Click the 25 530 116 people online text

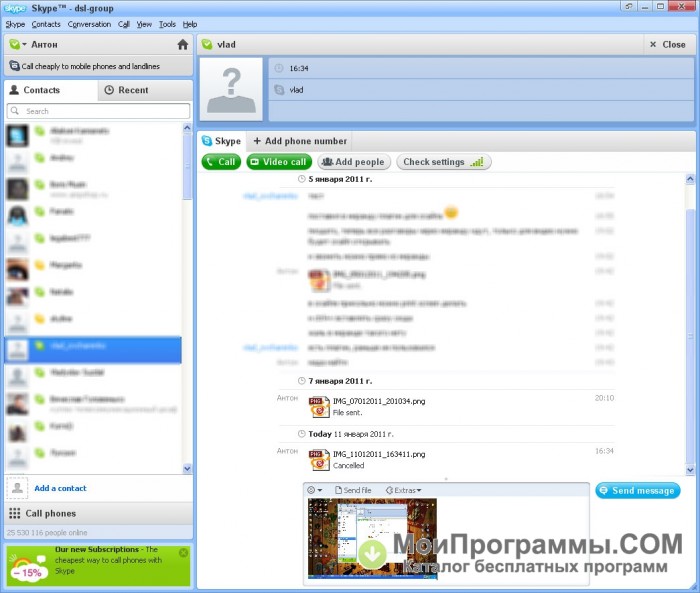point(47,532)
